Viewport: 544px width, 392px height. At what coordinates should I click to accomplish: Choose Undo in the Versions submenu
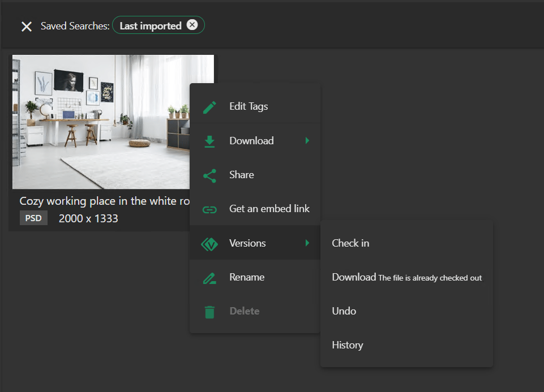point(344,311)
